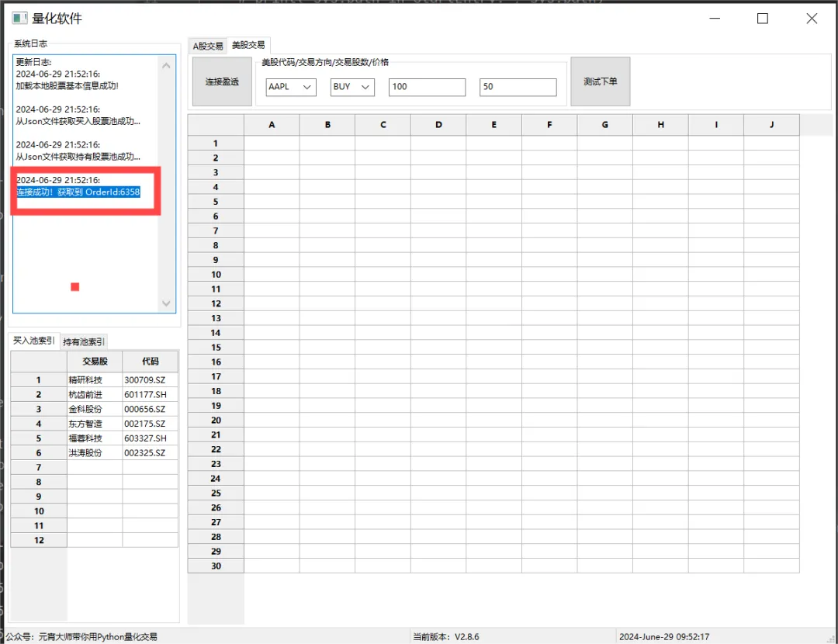
Task: Select the 000656.SZ code cell
Action: click(x=151, y=409)
